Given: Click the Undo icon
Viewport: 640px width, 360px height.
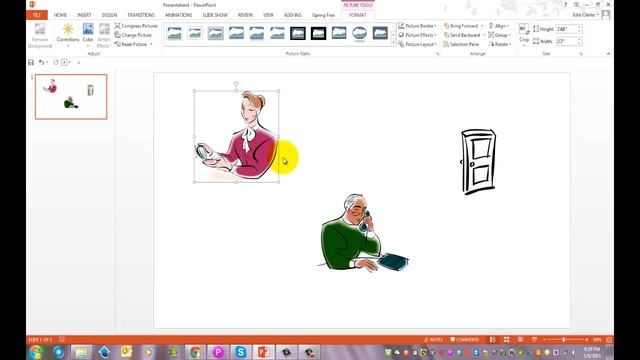Looking at the screenshot, I should click(x=41, y=62).
